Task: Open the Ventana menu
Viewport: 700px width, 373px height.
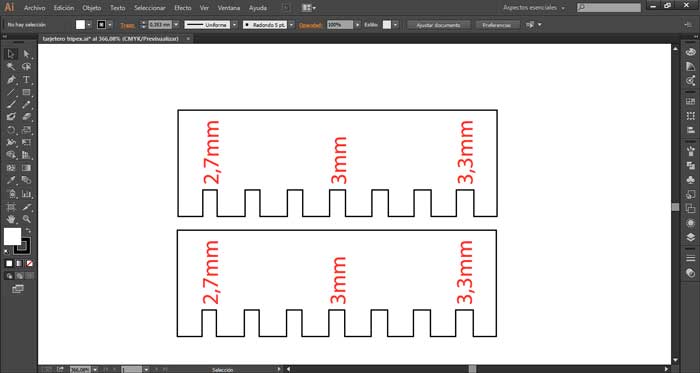Action: (x=229, y=8)
